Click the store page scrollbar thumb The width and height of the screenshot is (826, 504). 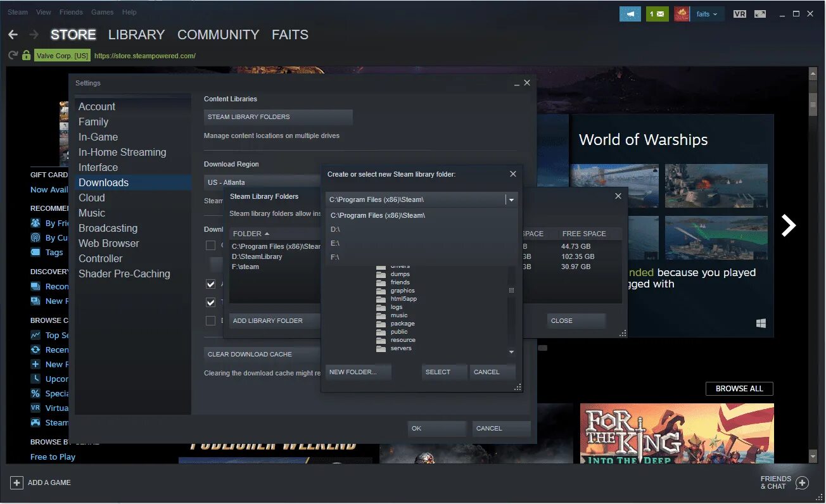(x=813, y=104)
